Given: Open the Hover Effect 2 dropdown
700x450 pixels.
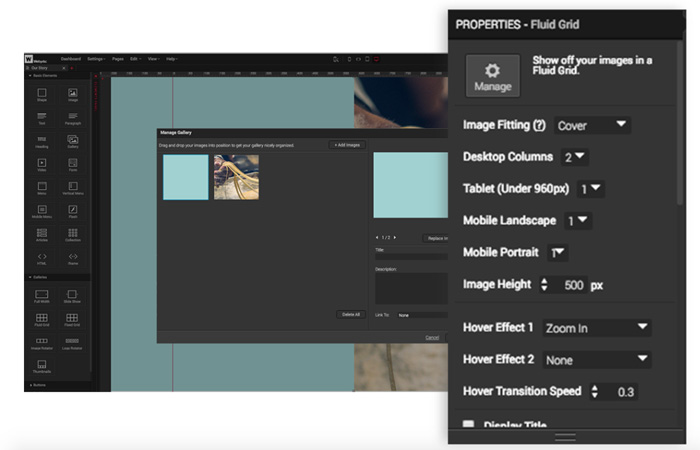Looking at the screenshot, I should pos(596,360).
